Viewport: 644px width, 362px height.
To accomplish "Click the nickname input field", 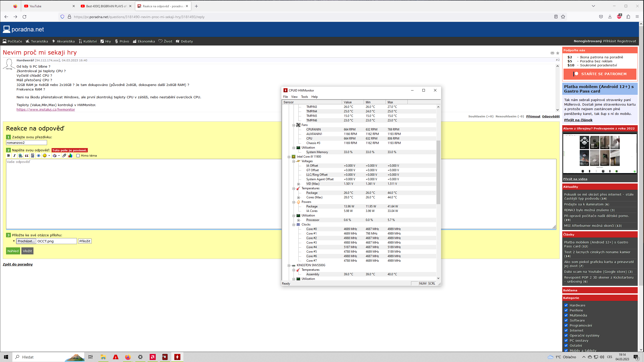I will [x=26, y=143].
